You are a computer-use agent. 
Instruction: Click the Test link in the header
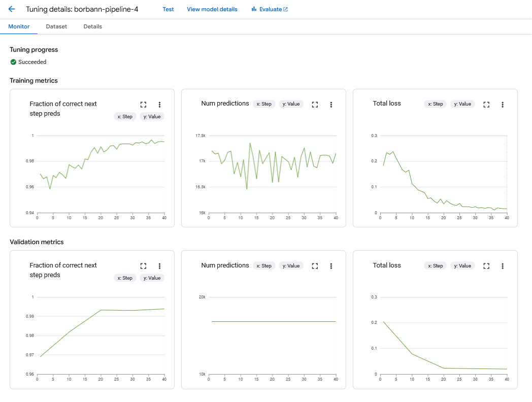[x=168, y=9]
